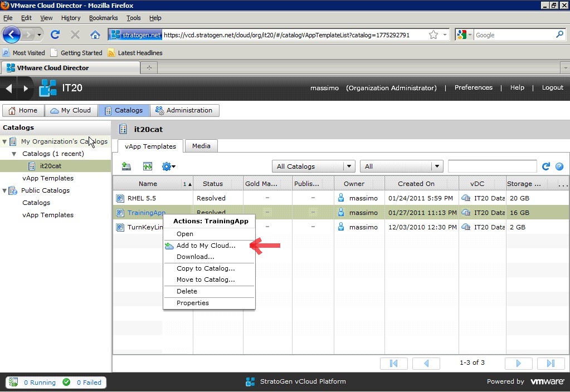Click the Logout link

click(552, 87)
